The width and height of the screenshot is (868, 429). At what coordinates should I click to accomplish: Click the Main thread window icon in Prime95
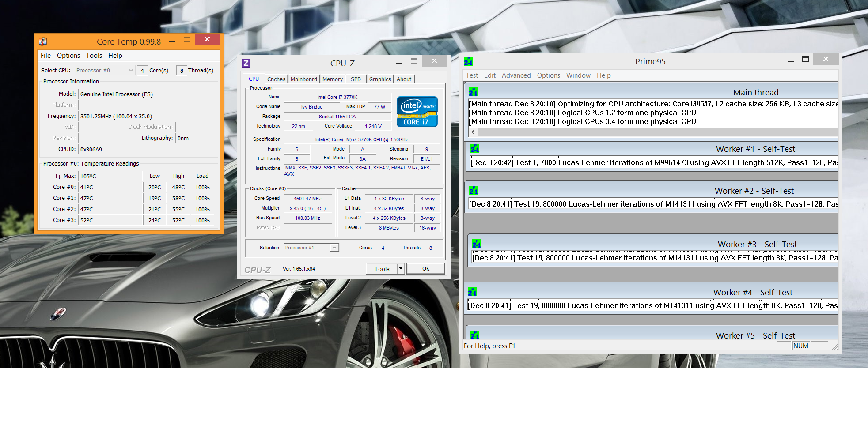pyautogui.click(x=473, y=92)
